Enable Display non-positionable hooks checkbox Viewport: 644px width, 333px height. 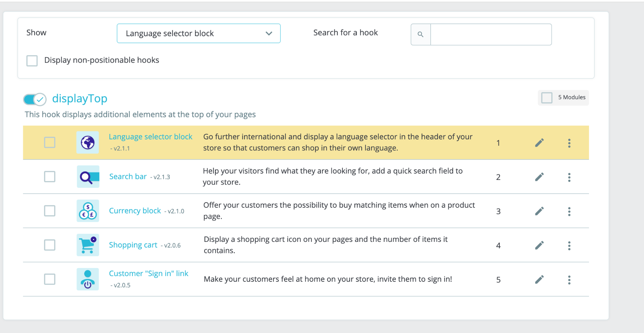32,61
